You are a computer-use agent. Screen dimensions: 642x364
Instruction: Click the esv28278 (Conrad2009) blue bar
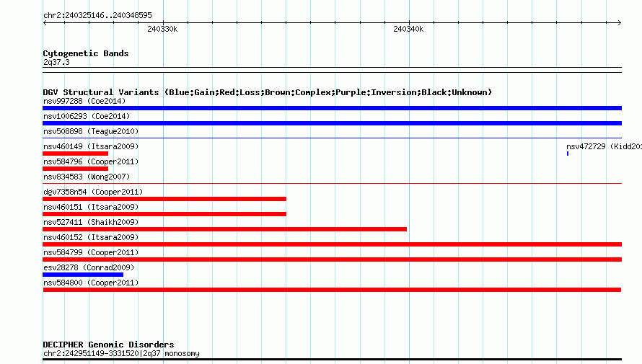[x=83, y=275]
